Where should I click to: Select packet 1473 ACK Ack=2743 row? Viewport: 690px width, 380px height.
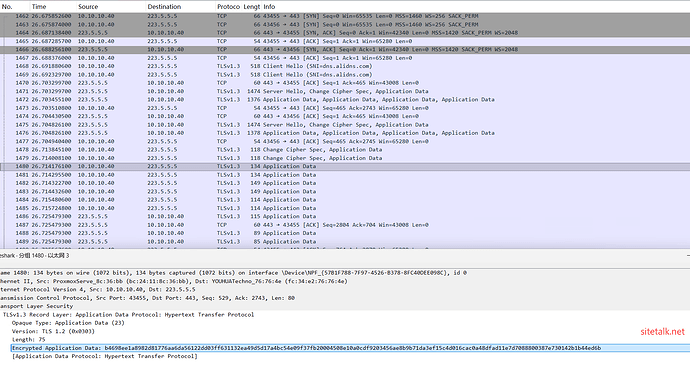[x=345, y=108]
